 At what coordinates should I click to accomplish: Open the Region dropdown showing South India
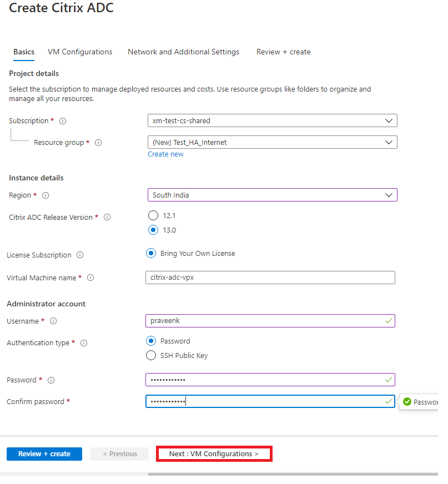click(273, 195)
